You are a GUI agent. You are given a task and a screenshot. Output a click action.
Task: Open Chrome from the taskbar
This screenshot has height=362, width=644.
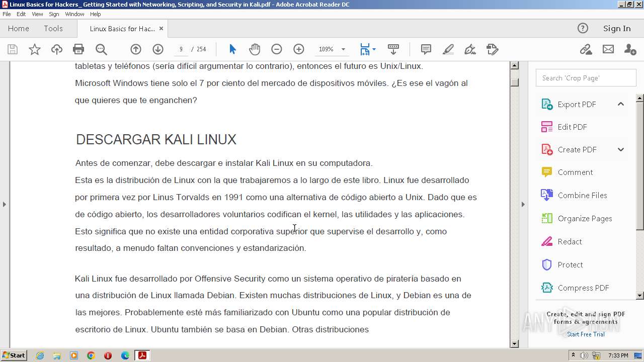coord(91,355)
